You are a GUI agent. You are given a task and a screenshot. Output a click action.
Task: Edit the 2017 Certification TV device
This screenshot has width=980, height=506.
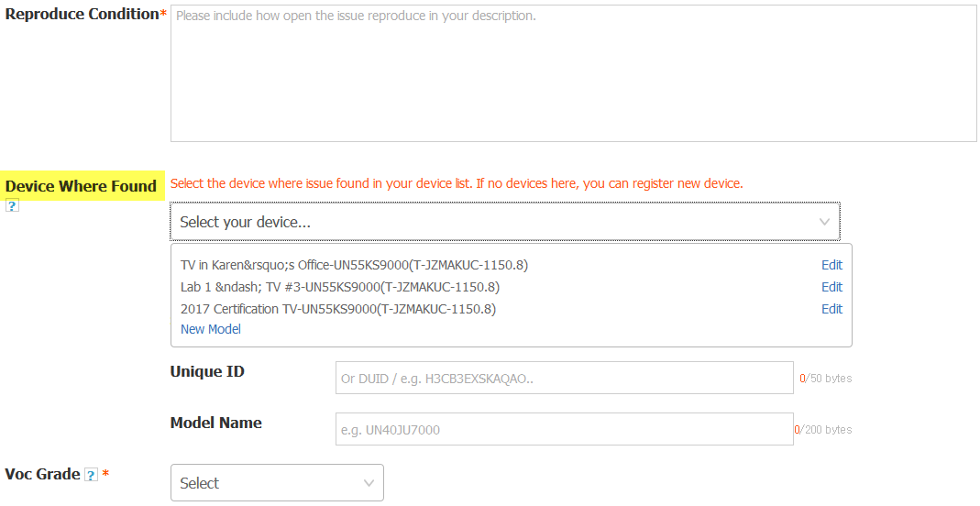[x=831, y=309]
